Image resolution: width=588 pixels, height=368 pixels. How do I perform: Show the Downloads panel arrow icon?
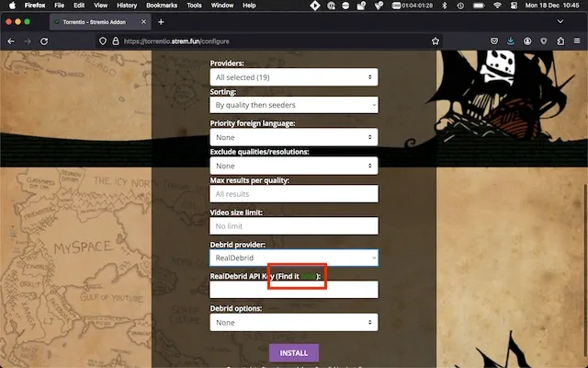[511, 41]
